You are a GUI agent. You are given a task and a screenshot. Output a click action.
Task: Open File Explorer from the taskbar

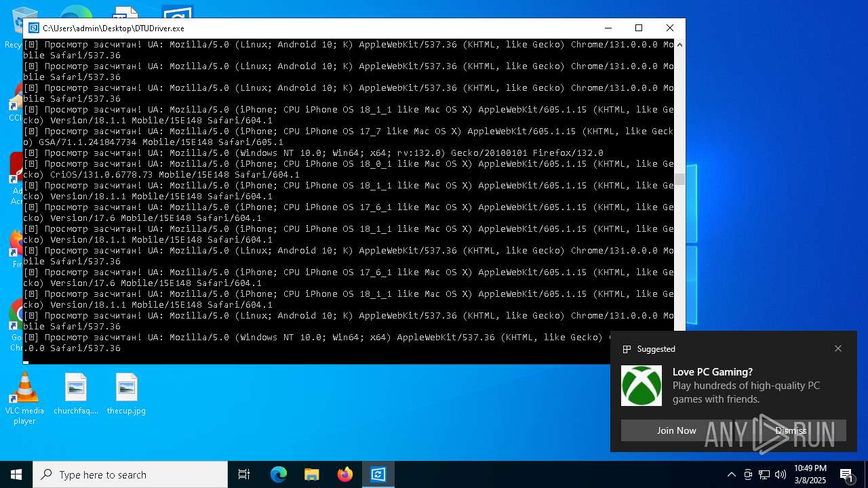(311, 474)
